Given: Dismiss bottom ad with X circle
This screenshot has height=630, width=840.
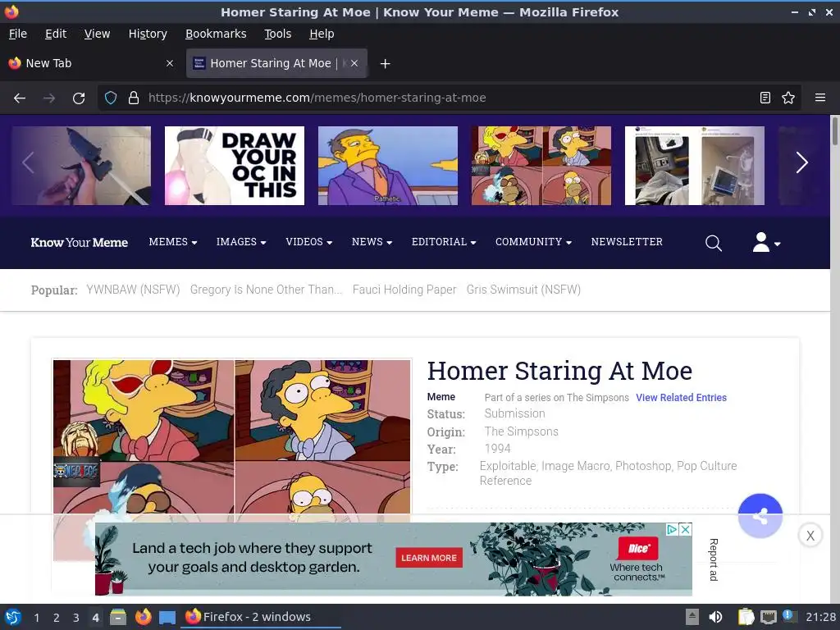Looking at the screenshot, I should tap(810, 535).
